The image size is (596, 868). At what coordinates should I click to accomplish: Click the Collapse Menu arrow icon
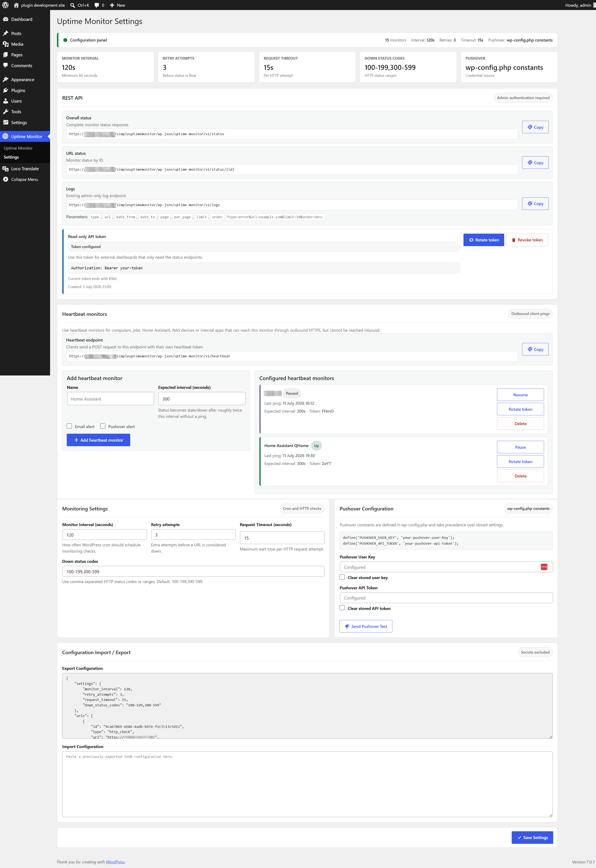tap(6, 179)
